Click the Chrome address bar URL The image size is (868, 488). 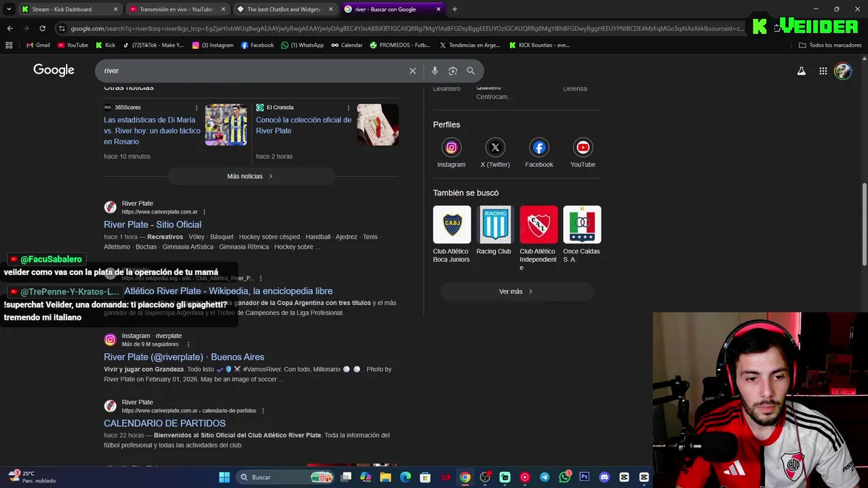pyautogui.click(x=407, y=28)
